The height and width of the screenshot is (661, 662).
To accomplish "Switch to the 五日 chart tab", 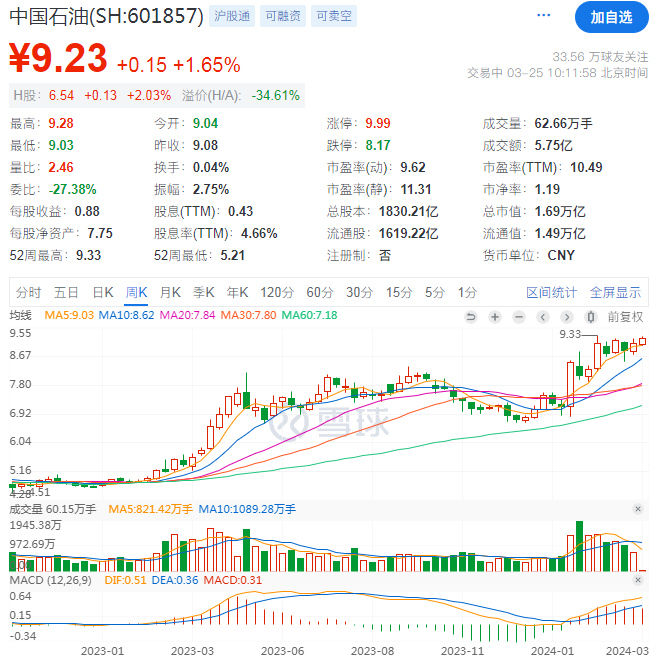I will [66, 292].
